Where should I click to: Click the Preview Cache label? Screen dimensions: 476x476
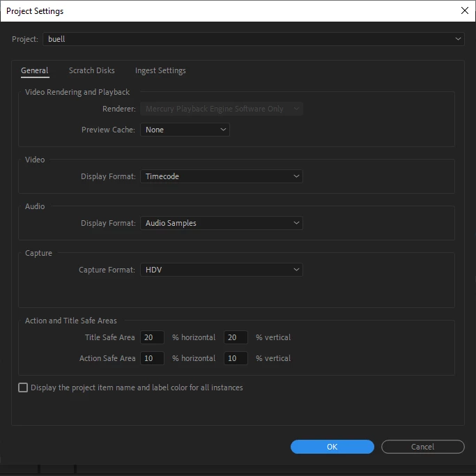108,130
